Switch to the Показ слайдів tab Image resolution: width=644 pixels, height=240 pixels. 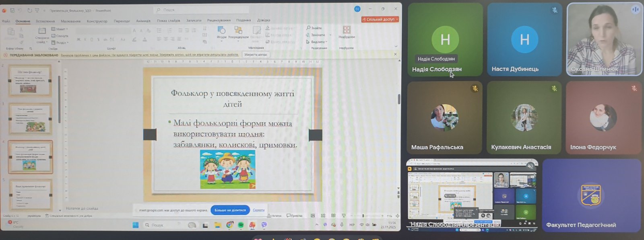coord(168,21)
